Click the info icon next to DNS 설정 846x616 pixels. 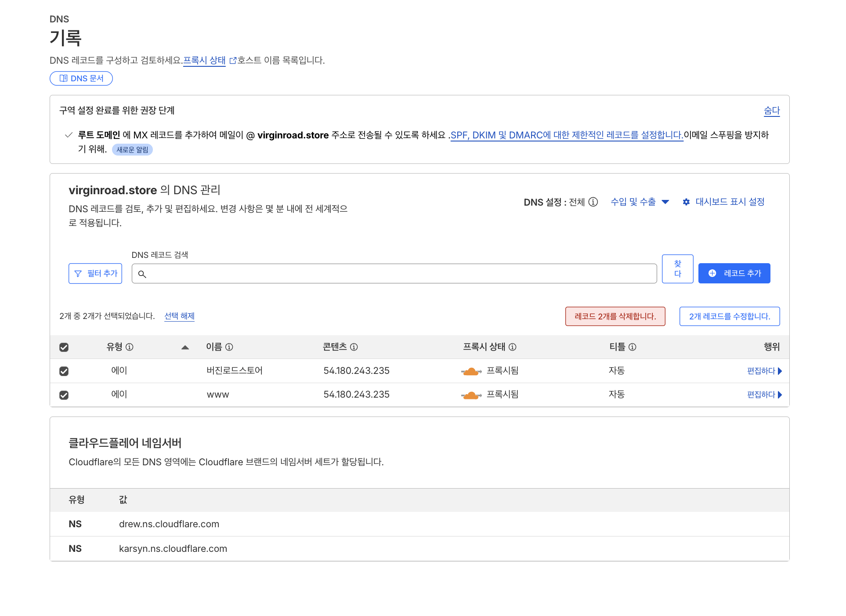[593, 202]
